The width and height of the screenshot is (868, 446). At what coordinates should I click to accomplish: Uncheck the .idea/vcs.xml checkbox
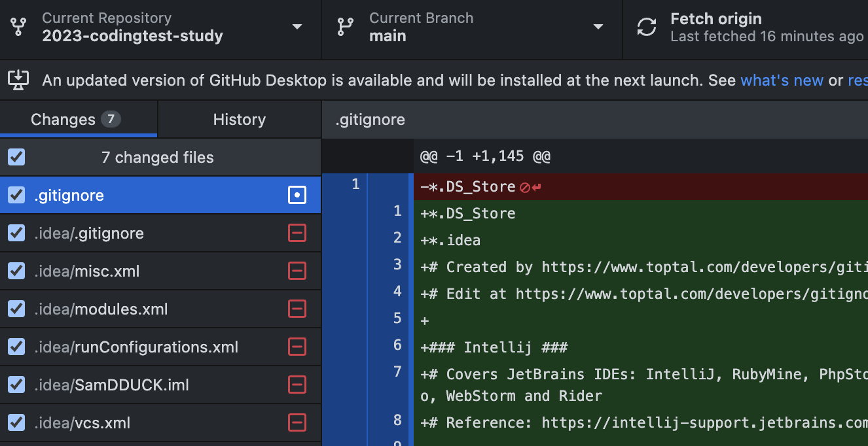click(x=16, y=422)
